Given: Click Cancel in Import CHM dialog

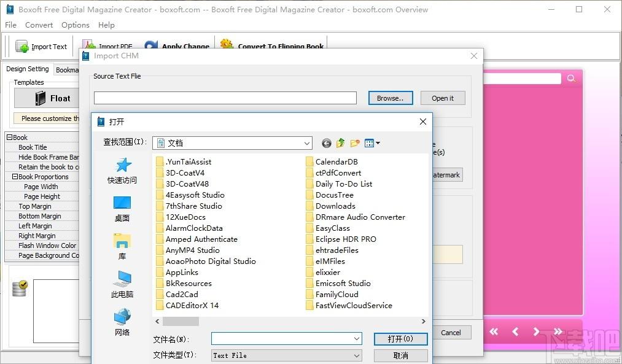Looking at the screenshot, I should click(x=451, y=333).
